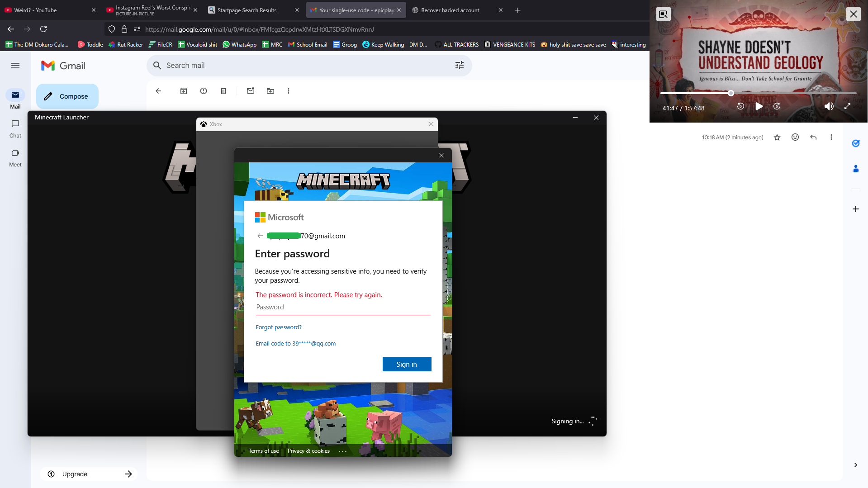This screenshot has height=488, width=868.
Task: Open the Chat section in Gmail sidebar
Action: pos(15,129)
